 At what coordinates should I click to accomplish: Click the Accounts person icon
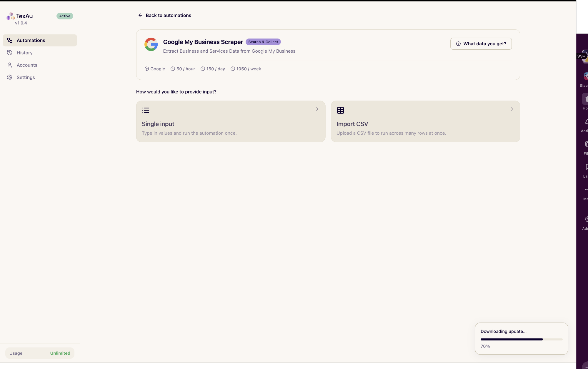click(10, 65)
